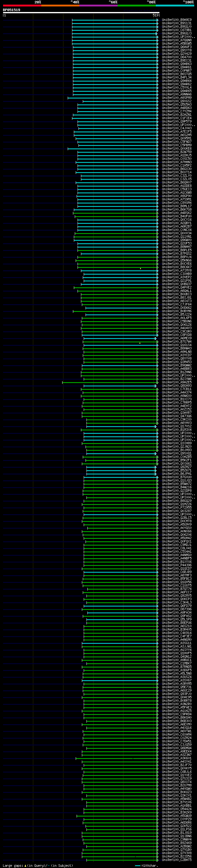The image size is (197, 868).
Task: Select hit UniRef100_Q9P5T9
Action: coord(177,121)
